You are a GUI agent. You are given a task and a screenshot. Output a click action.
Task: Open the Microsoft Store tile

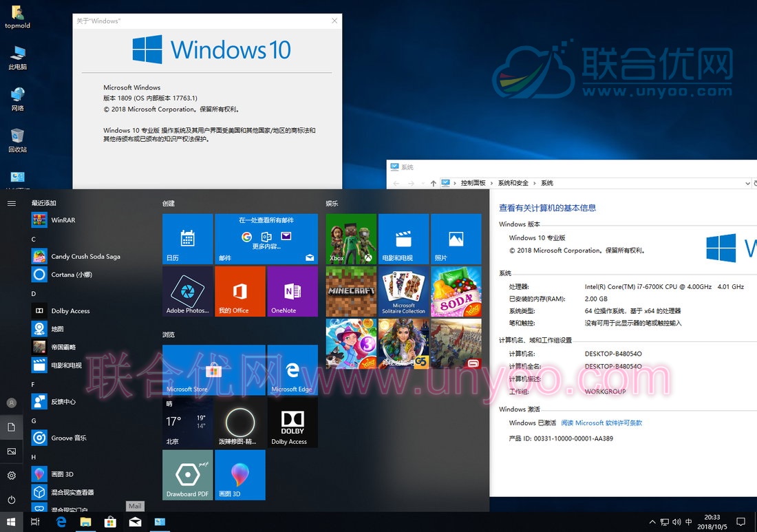(x=214, y=370)
